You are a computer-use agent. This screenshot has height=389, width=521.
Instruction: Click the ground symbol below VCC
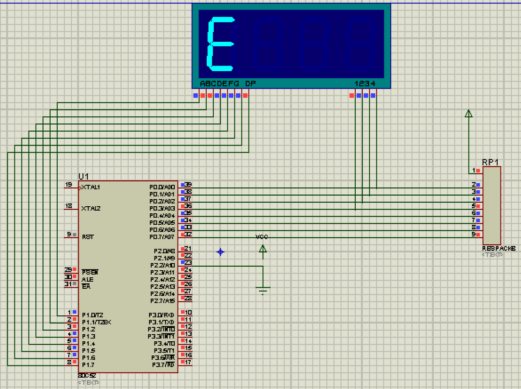point(263,291)
